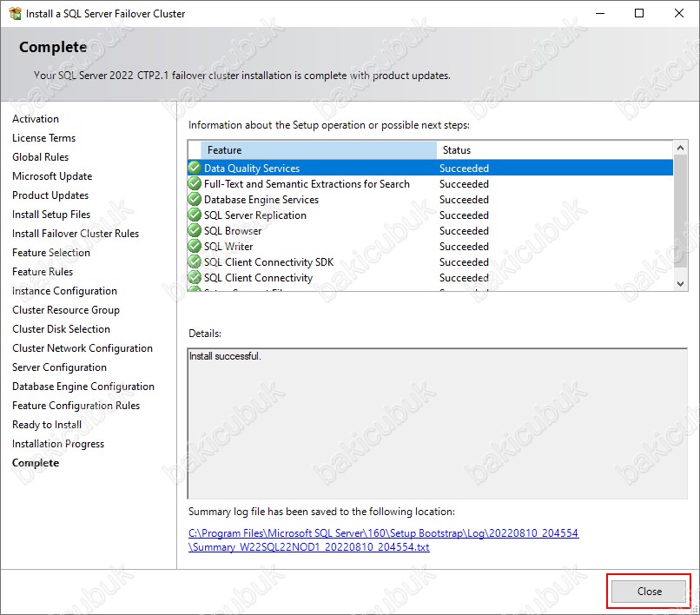Image resolution: width=700 pixels, height=615 pixels.
Task: Close the window using the title bar X
Action: [x=679, y=13]
